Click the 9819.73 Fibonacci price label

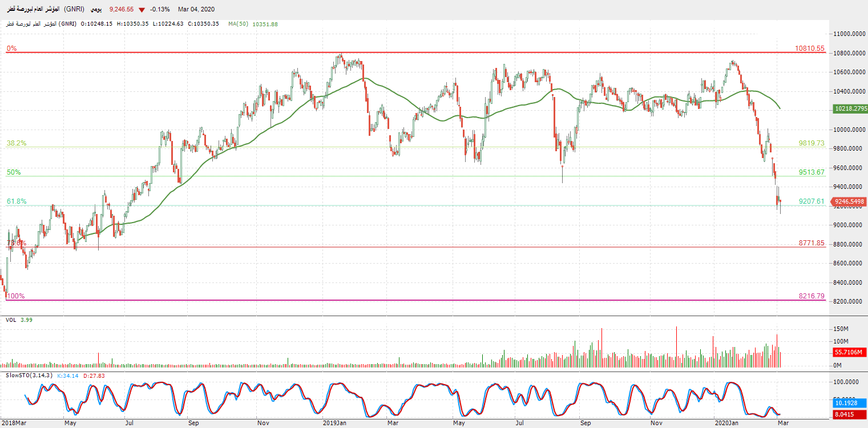click(x=812, y=143)
